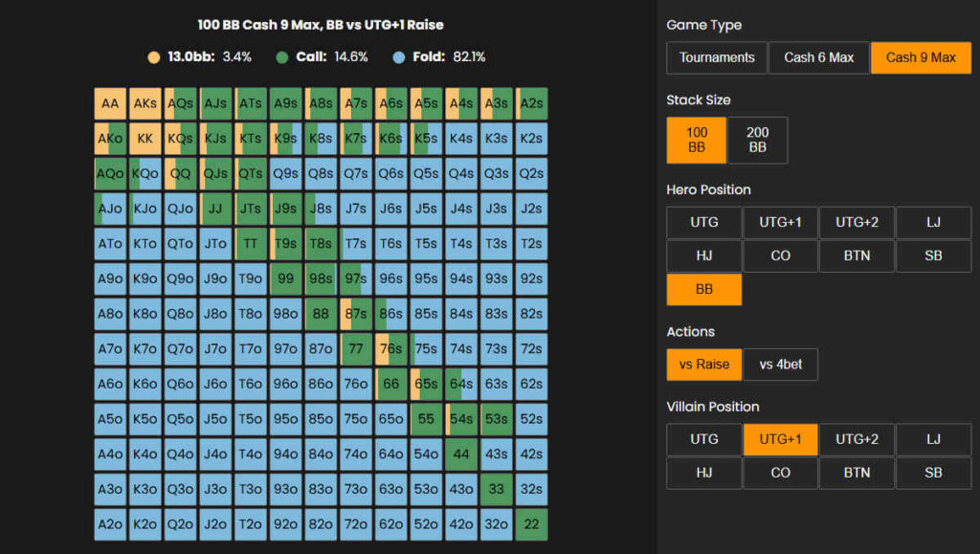This screenshot has height=554, width=980.
Task: Click the AKs hand cell
Action: click(x=145, y=103)
